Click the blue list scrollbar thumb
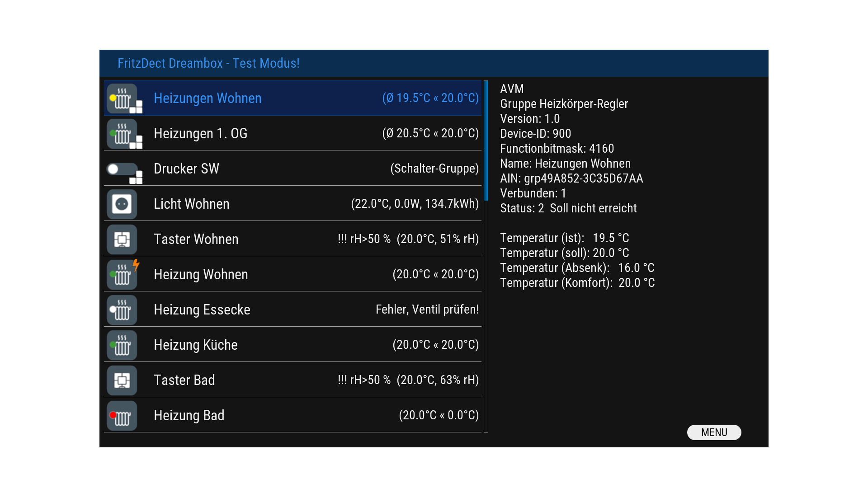The height and width of the screenshot is (488, 868). pos(486,141)
